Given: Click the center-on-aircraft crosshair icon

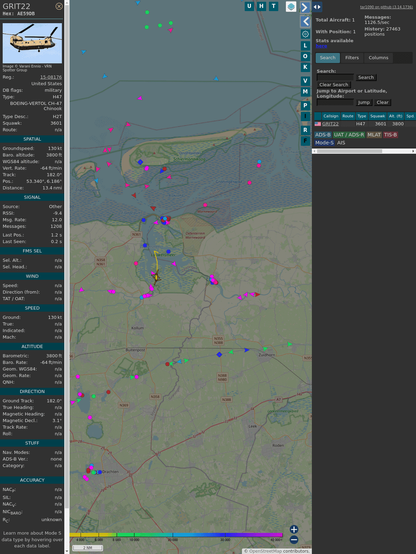Looking at the screenshot, I should (305, 34).
